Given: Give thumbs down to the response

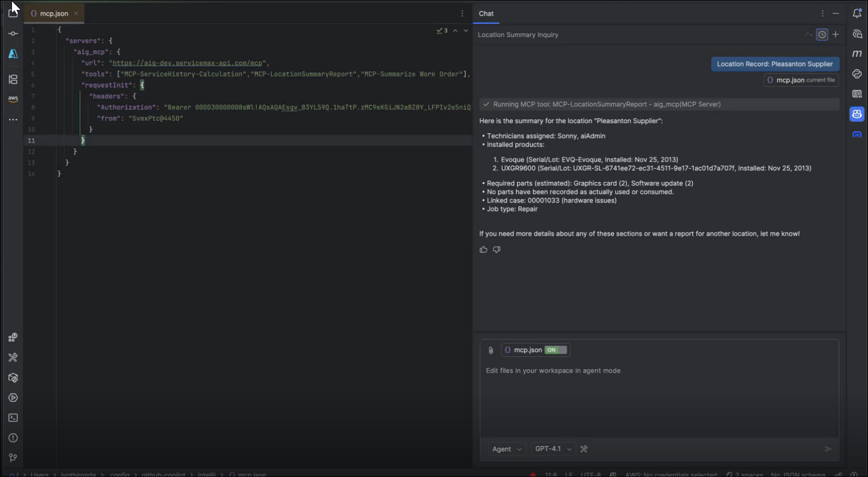Looking at the screenshot, I should click(497, 249).
